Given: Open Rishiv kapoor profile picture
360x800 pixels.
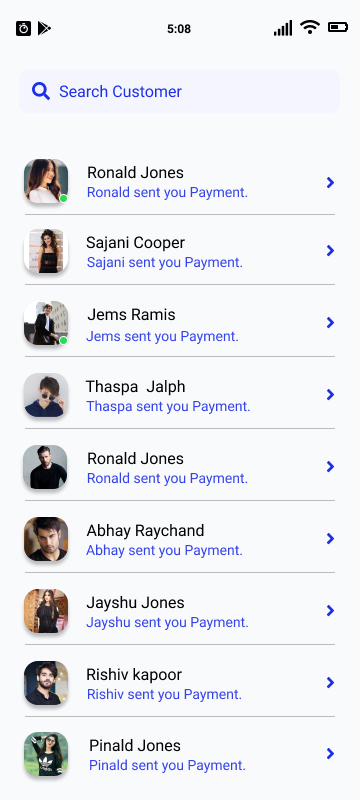Looking at the screenshot, I should [x=46, y=683].
